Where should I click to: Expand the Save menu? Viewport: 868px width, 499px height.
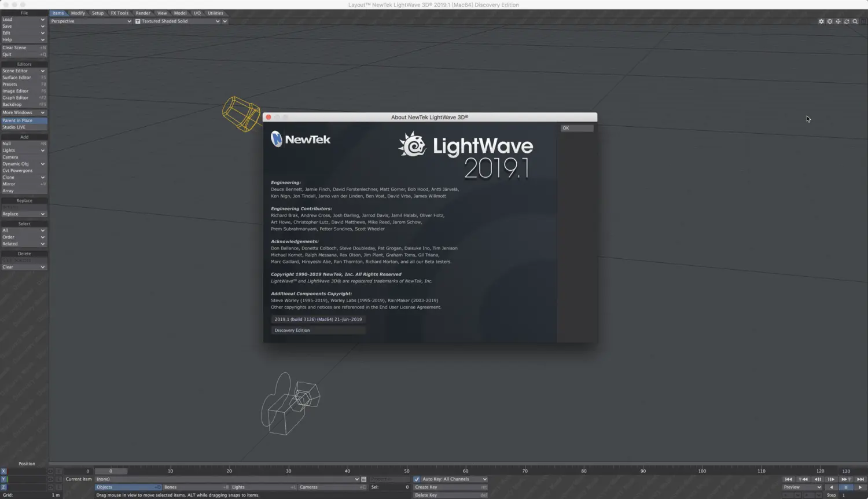[x=24, y=26]
